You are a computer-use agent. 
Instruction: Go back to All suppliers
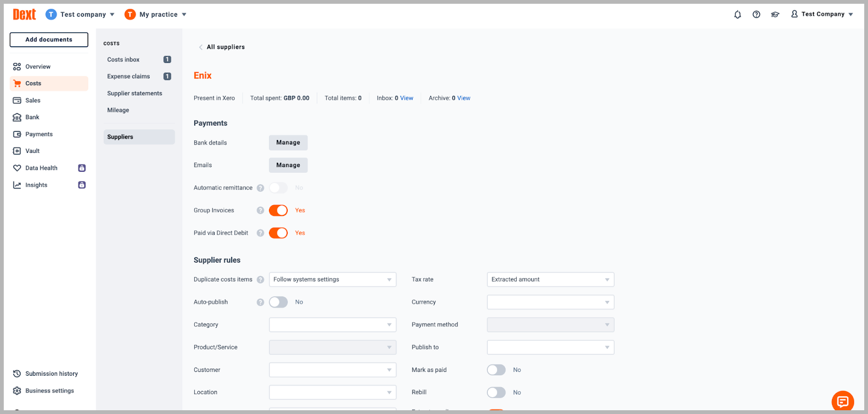click(222, 47)
